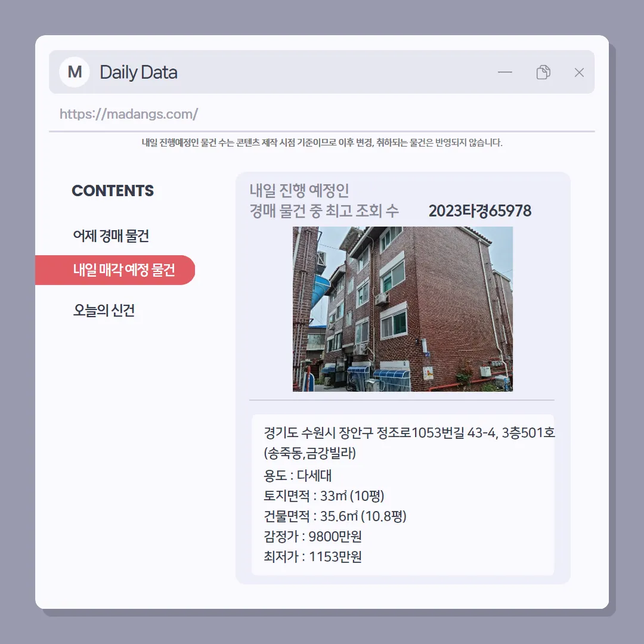Click the 건물면적 : 35.6㎡ line

tap(335, 516)
